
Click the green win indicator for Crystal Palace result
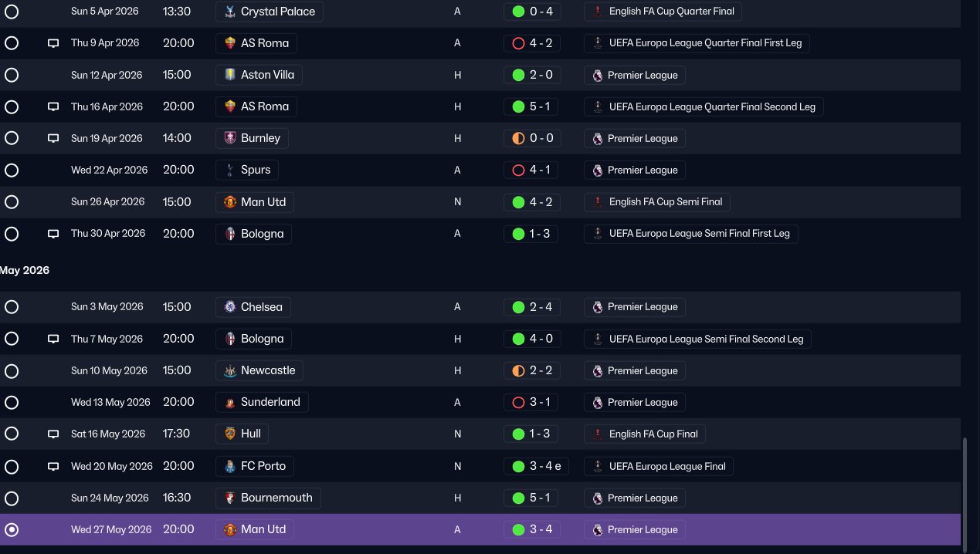coord(518,12)
